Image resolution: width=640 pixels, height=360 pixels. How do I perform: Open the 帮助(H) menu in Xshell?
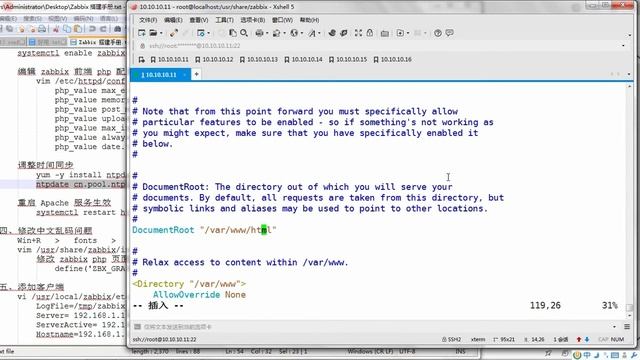click(309, 20)
